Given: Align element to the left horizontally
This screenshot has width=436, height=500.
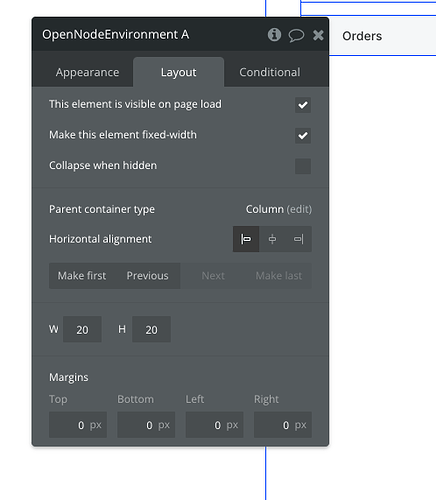Looking at the screenshot, I should pyautogui.click(x=246, y=239).
